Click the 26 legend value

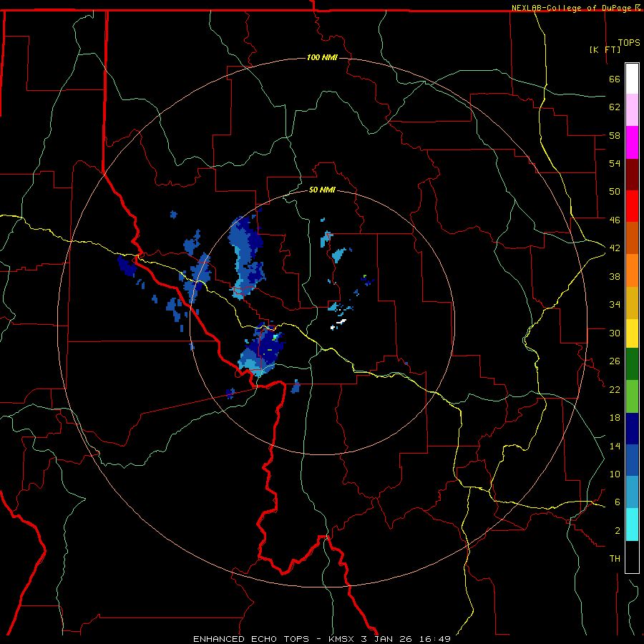click(x=615, y=361)
